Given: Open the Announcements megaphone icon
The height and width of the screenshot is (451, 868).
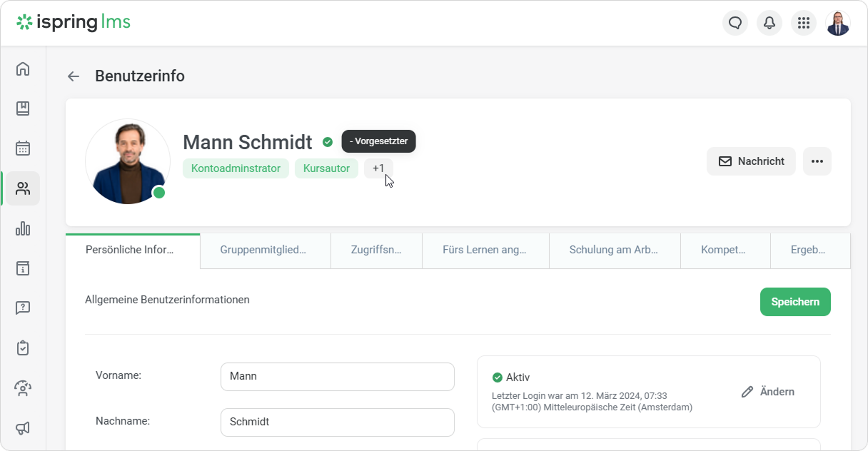Looking at the screenshot, I should pos(23,428).
